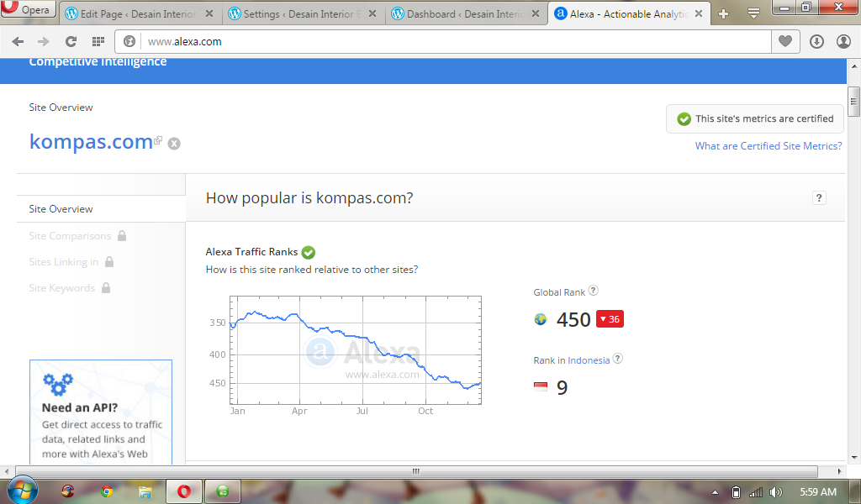The image size is (861, 504).
Task: Open the Opera menu button
Action: tap(28, 8)
